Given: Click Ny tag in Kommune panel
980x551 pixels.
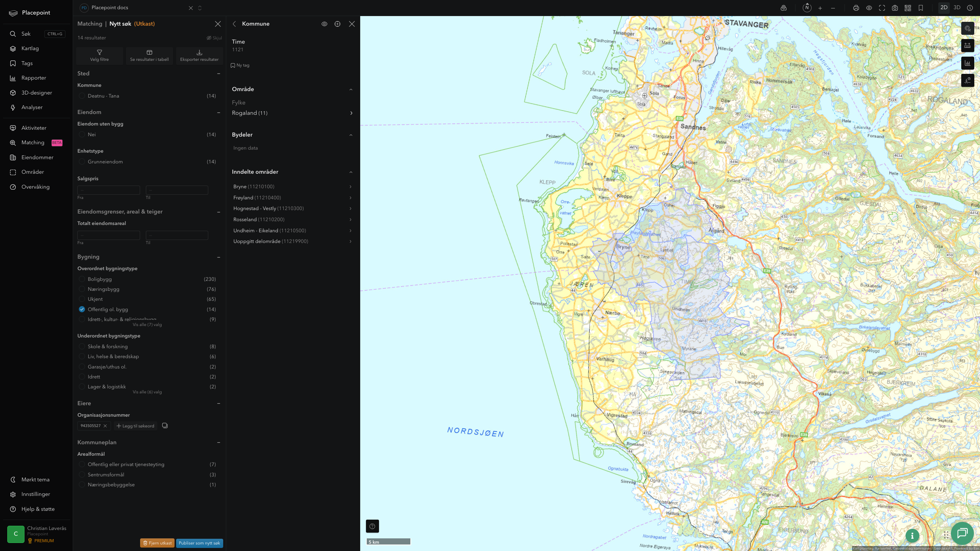Looking at the screenshot, I should click(x=240, y=65).
